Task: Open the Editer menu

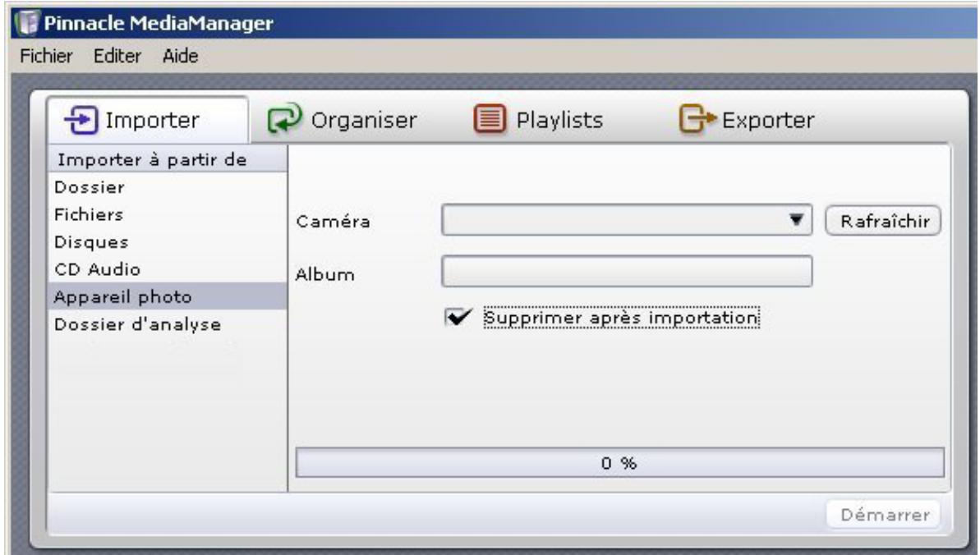Action: tap(117, 57)
